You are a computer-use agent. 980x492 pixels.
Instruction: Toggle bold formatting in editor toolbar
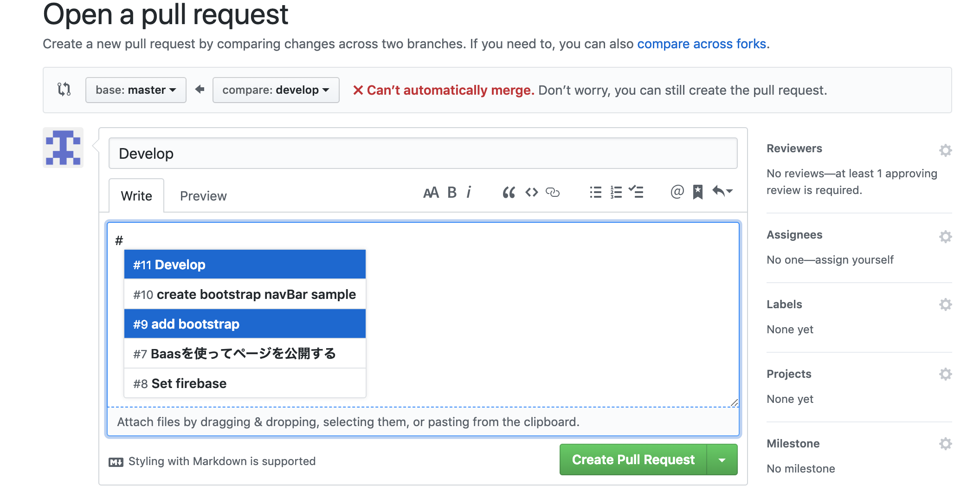pos(451,192)
